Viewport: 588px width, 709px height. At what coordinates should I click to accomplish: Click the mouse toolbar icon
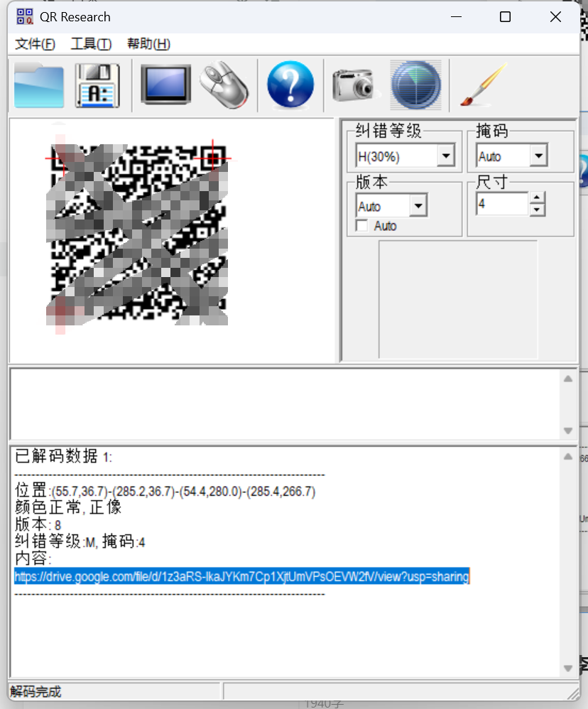(x=224, y=85)
